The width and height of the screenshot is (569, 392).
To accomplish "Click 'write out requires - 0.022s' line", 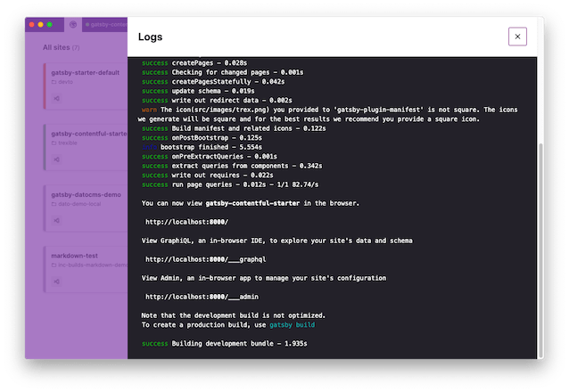I will coord(208,176).
